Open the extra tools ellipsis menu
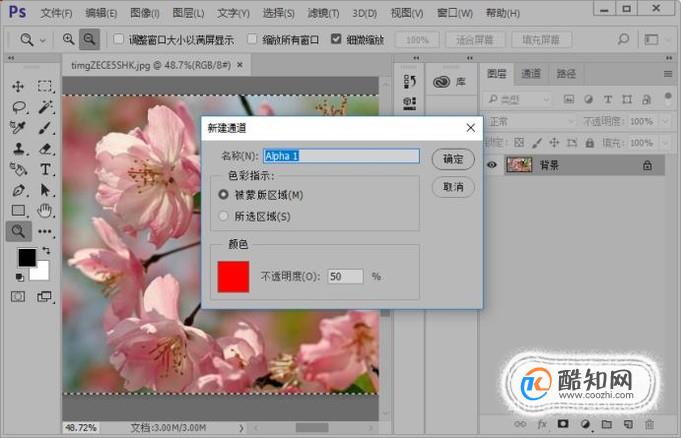The height and width of the screenshot is (438, 681). (x=45, y=231)
